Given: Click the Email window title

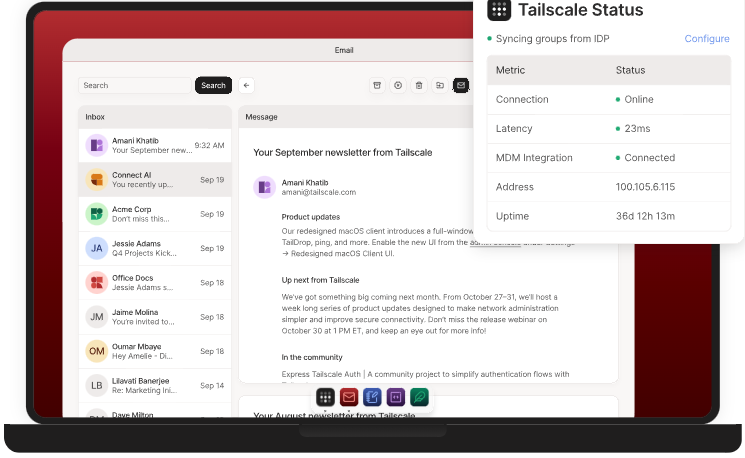Looking at the screenshot, I should (344, 50).
